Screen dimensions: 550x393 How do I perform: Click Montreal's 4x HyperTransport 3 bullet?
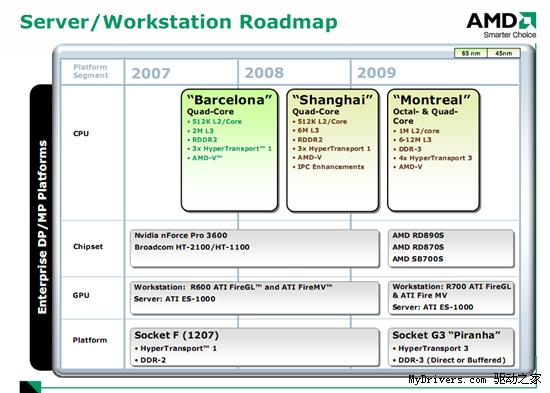(x=433, y=158)
